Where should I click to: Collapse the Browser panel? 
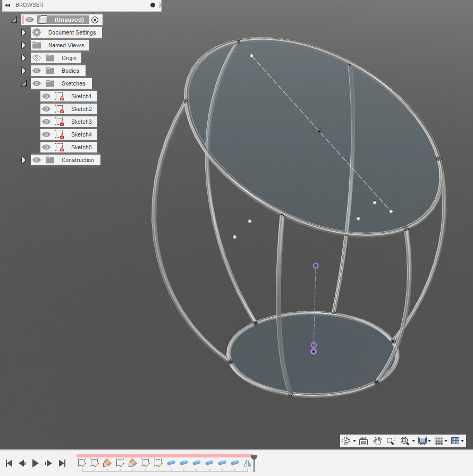pos(7,5)
